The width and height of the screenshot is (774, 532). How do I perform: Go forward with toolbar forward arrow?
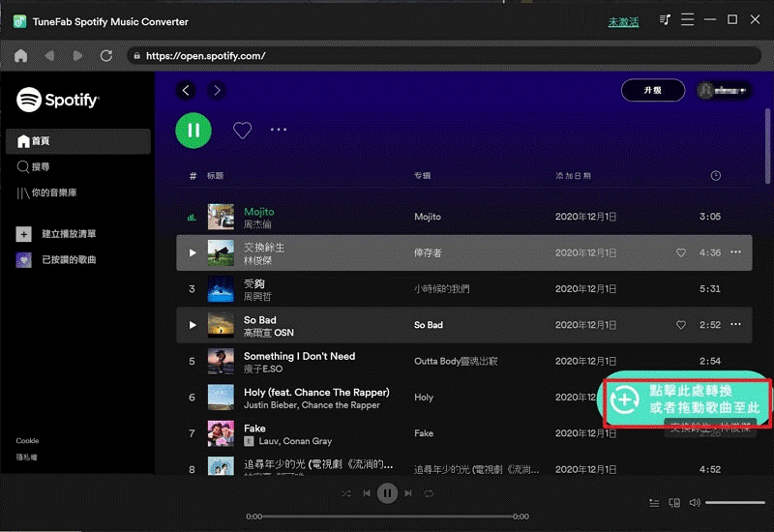click(x=77, y=56)
